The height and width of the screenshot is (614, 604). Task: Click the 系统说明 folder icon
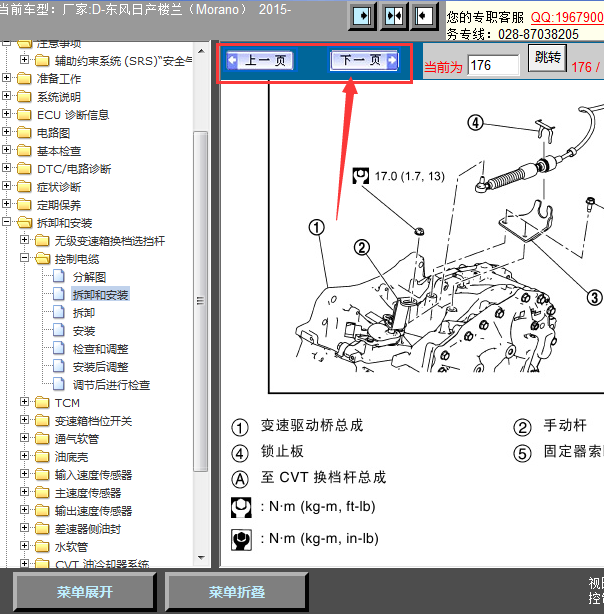click(24, 96)
